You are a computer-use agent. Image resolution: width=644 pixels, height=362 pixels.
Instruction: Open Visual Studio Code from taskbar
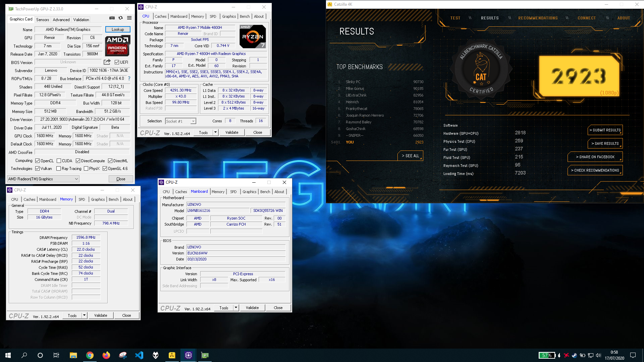[139, 355]
